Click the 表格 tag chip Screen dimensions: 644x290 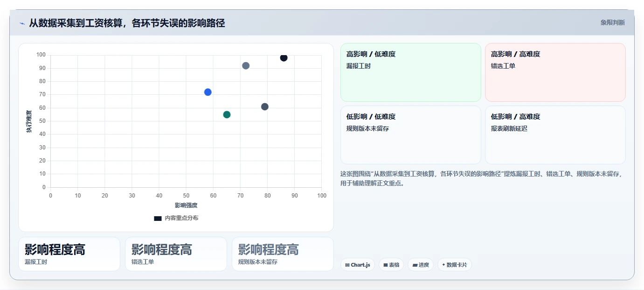click(391, 265)
